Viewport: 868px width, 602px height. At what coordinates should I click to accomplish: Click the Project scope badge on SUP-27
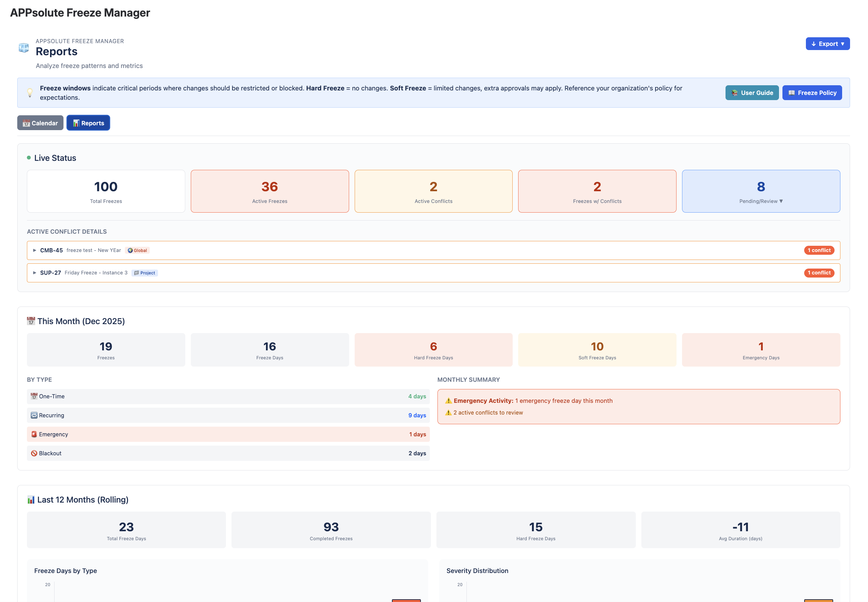[x=145, y=273]
